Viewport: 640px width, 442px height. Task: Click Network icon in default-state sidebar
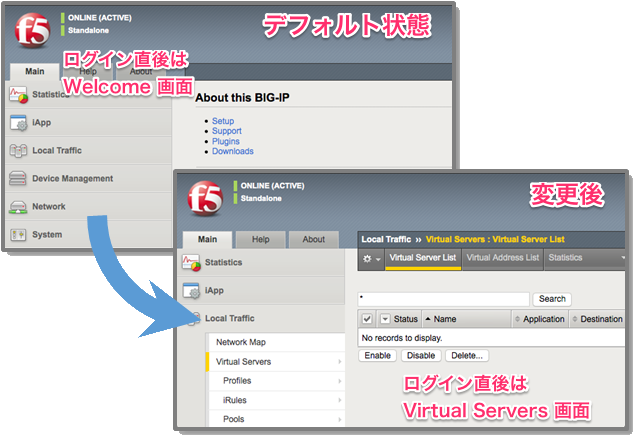(x=18, y=207)
